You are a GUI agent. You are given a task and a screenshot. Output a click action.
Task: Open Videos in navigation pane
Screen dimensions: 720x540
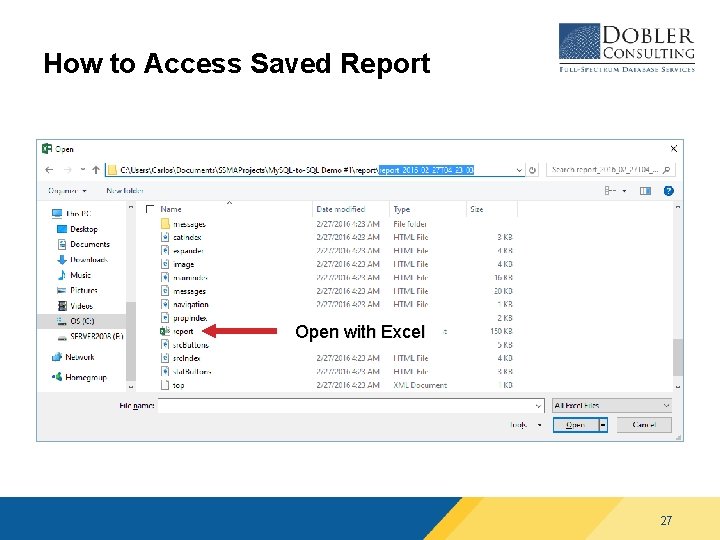coord(75,306)
